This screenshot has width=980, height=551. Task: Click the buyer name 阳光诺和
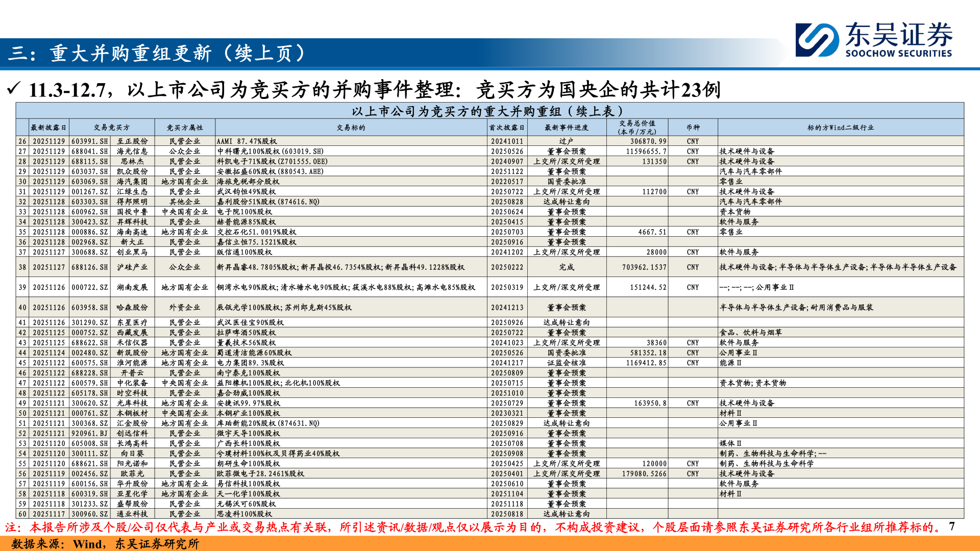(132, 464)
